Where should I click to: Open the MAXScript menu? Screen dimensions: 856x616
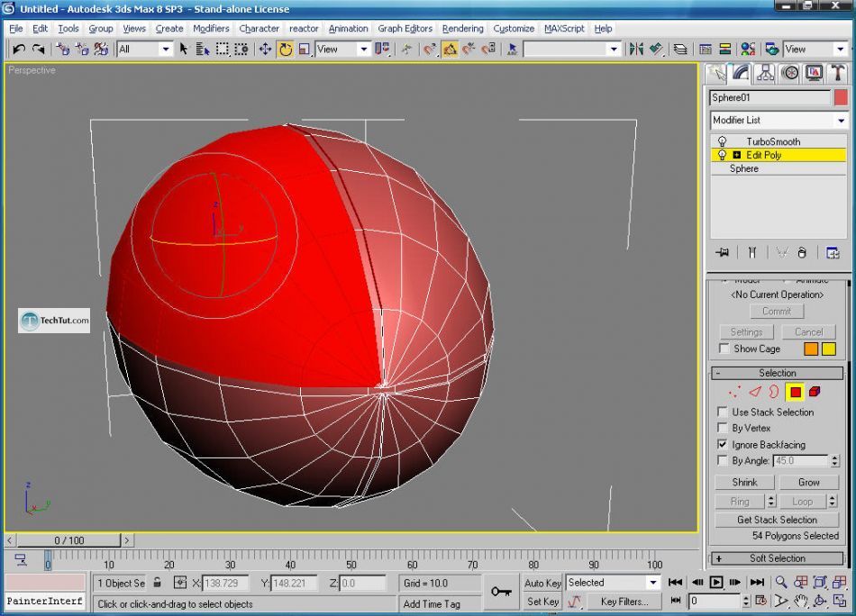click(x=564, y=29)
